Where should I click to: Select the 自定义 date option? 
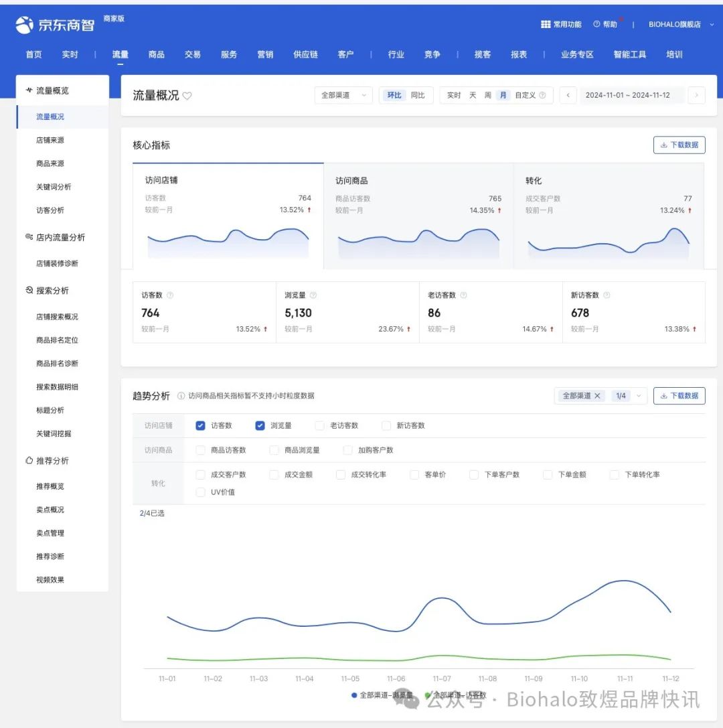click(x=526, y=95)
